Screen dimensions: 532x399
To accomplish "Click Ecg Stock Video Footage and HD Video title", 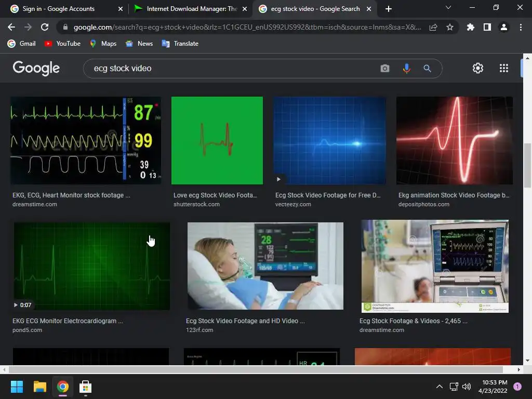I will click(245, 321).
